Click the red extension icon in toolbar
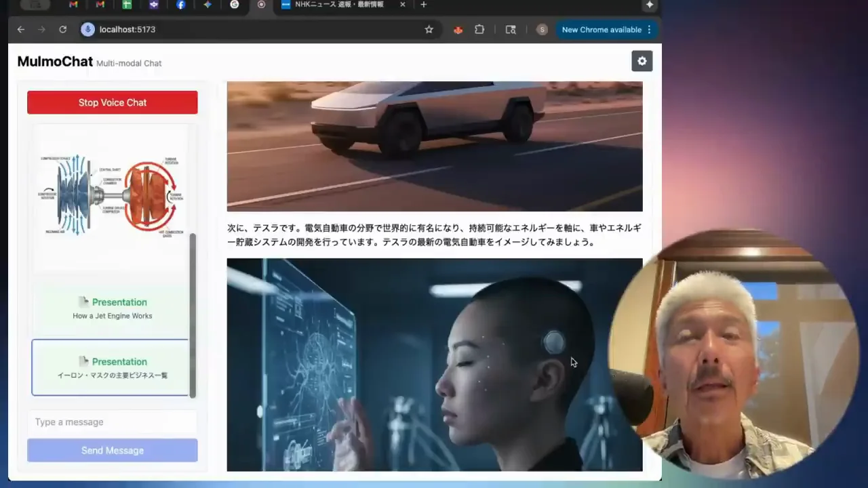The image size is (868, 488). [458, 30]
